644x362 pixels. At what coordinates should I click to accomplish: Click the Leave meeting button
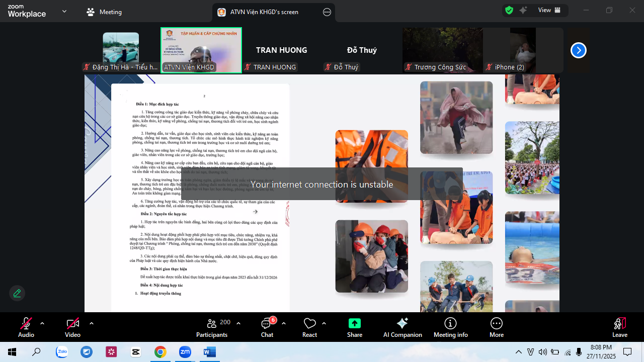tap(619, 327)
